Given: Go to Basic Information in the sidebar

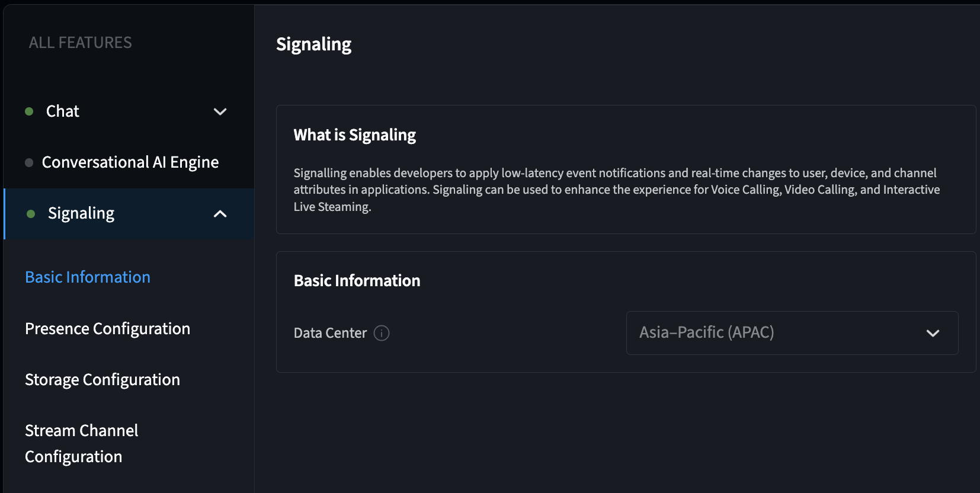Looking at the screenshot, I should pyautogui.click(x=88, y=277).
